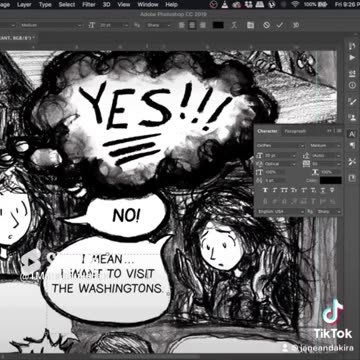Open language English: USA dropdown
Image resolution: width=360 pixels, height=360 pixels.
[281, 212]
